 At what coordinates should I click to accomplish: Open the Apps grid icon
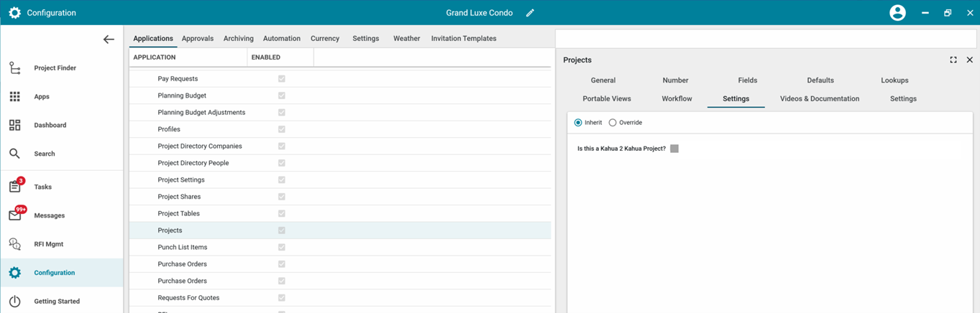[x=15, y=96]
